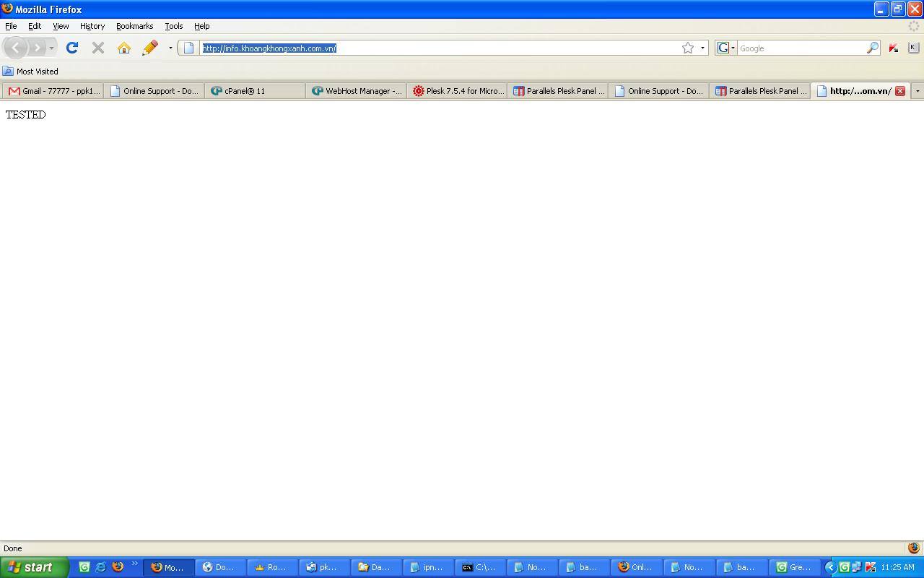924x578 pixels.
Task: Open the Bookmarks menu
Action: (134, 26)
